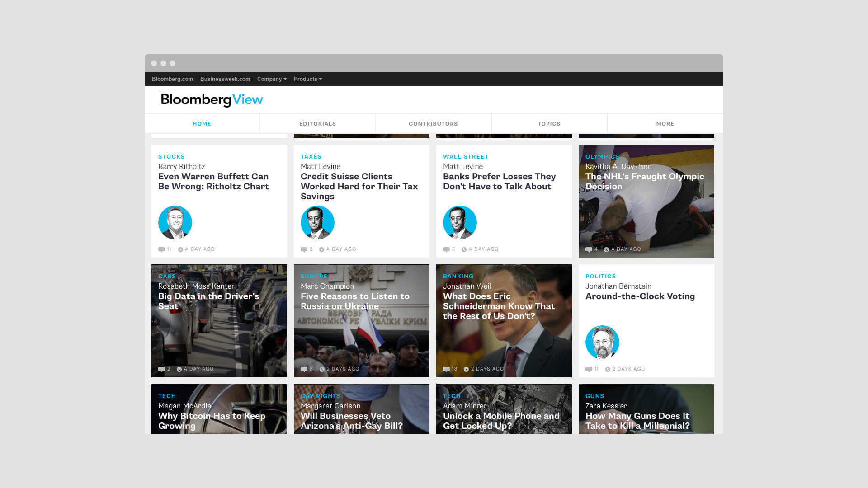The image size is (868, 488).
Task: Visit the Businessweek.com link
Action: pos(225,79)
